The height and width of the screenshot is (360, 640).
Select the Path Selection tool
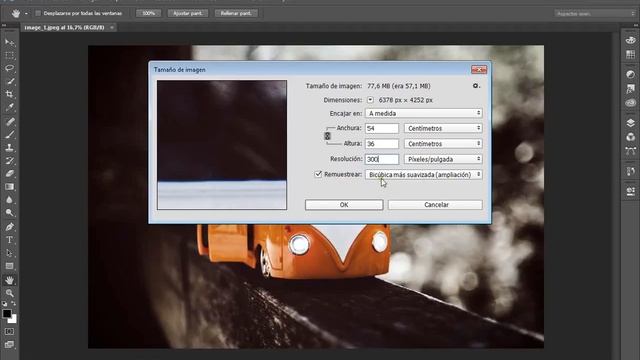9,253
